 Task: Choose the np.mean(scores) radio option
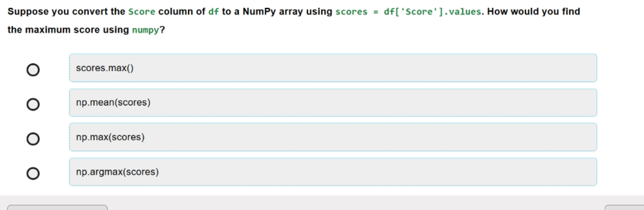coord(33,104)
